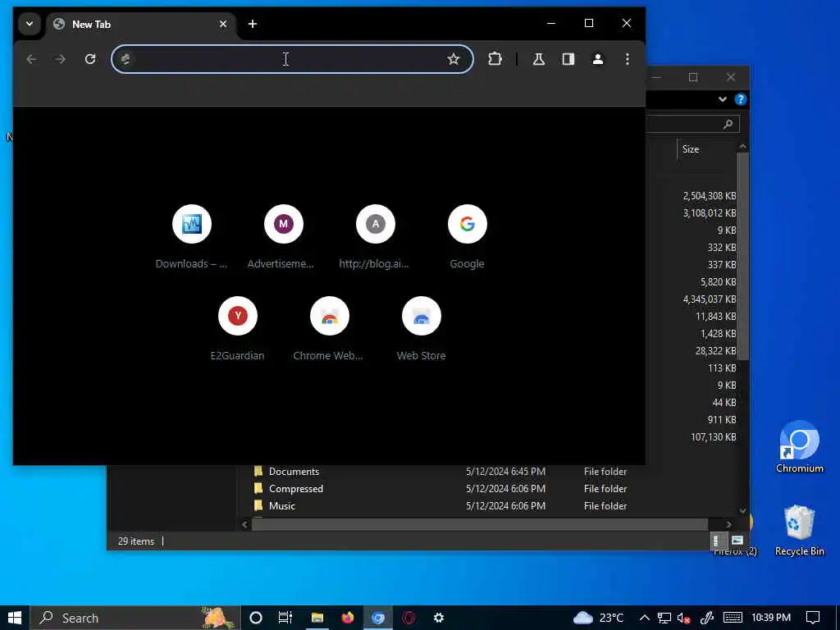Select the New Tab tab
840x630 pixels.
coord(141,24)
